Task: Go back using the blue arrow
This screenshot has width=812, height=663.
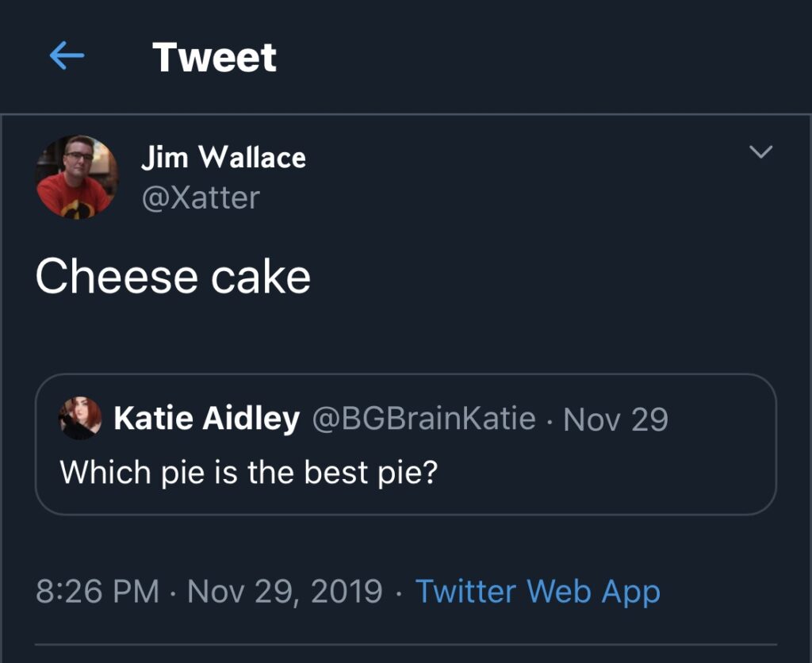Action: [67, 56]
